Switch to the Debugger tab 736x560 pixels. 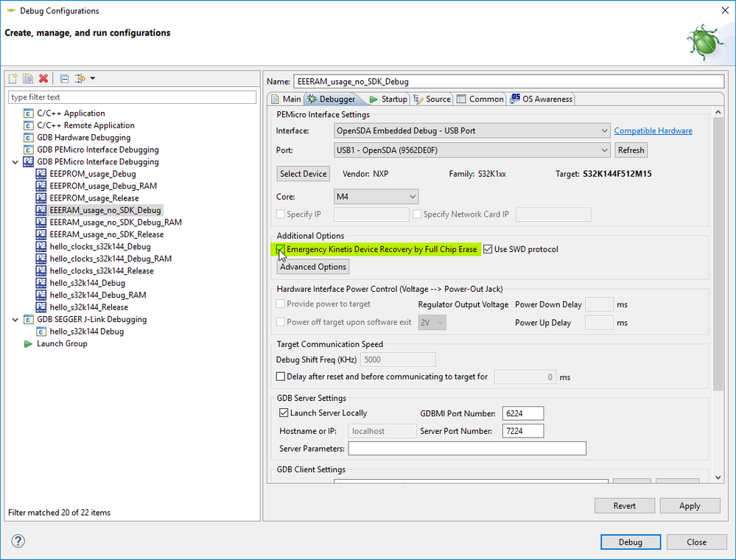(332, 99)
